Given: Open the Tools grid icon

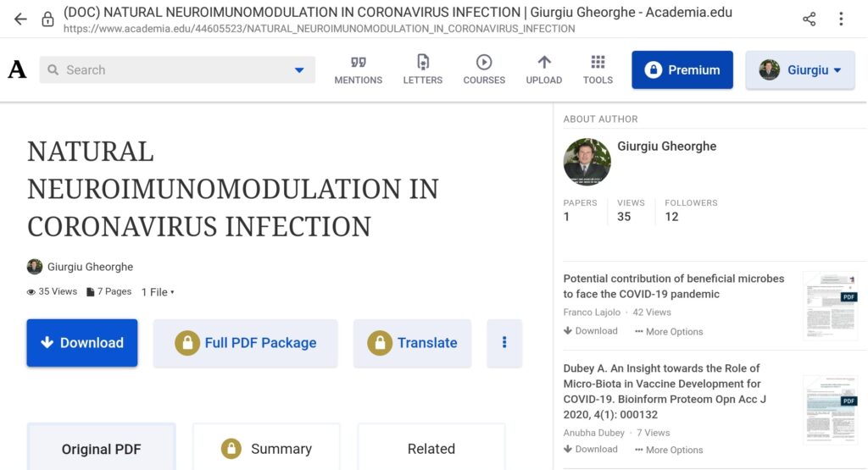Looking at the screenshot, I should pyautogui.click(x=598, y=63).
